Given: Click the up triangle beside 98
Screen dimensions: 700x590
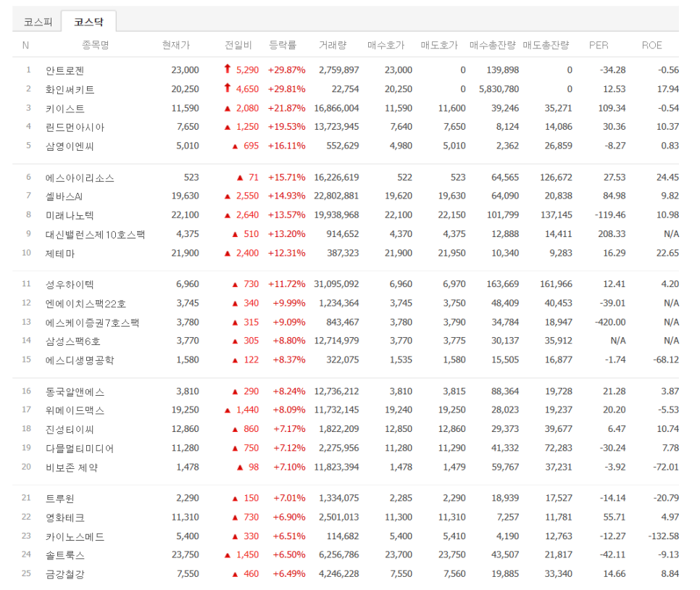Looking at the screenshot, I should click(240, 468).
